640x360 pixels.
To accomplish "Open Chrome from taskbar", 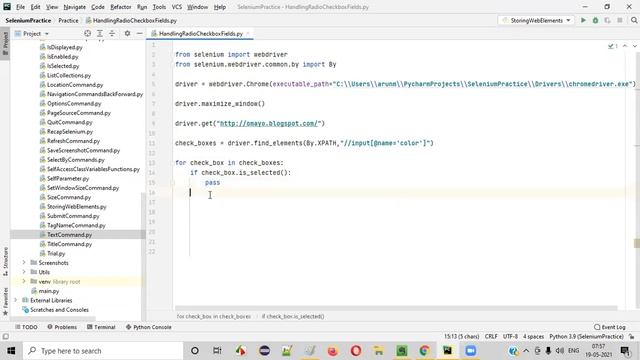I will pos(424,351).
